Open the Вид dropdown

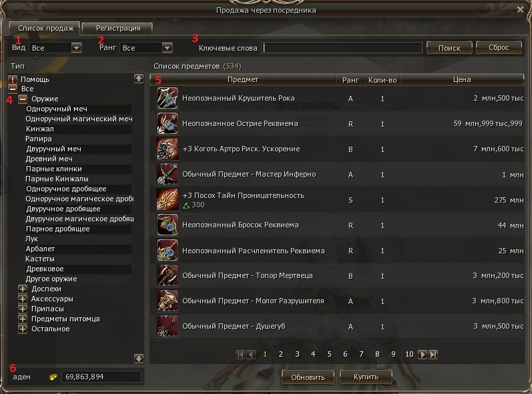[77, 48]
